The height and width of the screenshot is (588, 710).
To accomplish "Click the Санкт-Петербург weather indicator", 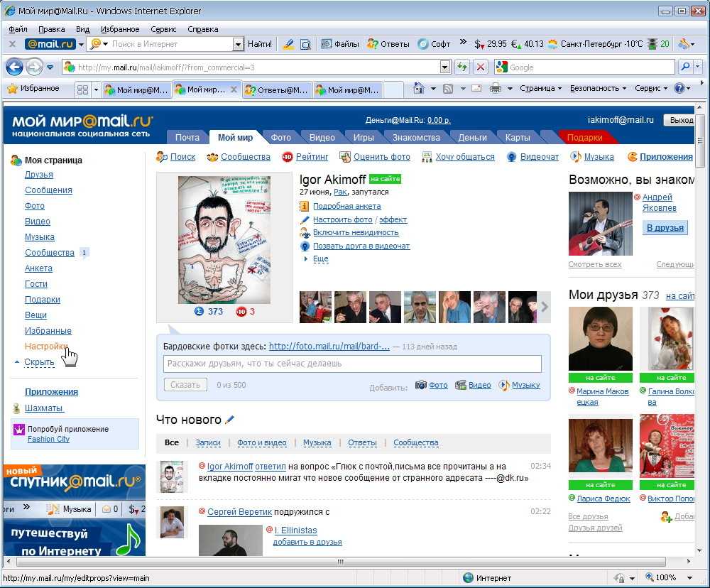I will [596, 44].
